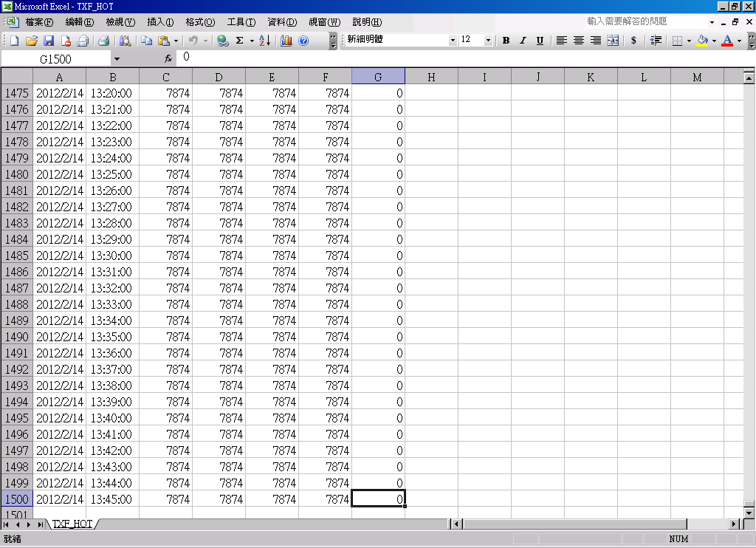Toggle italic formatting
Screen dimensions: 756x548
(x=523, y=41)
